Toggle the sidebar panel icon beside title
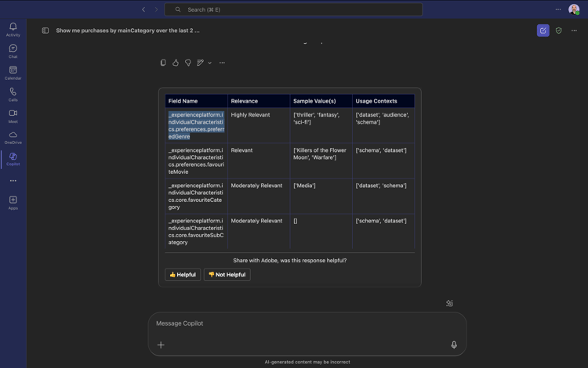Image resolution: width=588 pixels, height=368 pixels. (45, 31)
